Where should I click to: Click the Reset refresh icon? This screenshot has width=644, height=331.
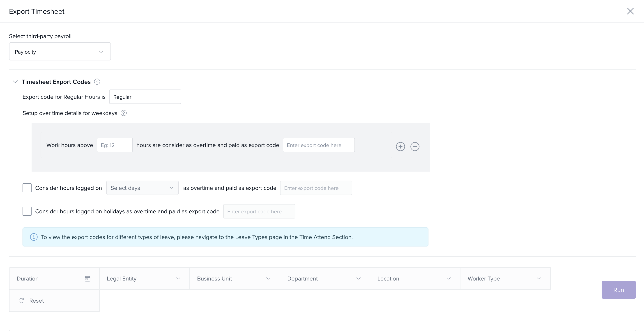(21, 301)
